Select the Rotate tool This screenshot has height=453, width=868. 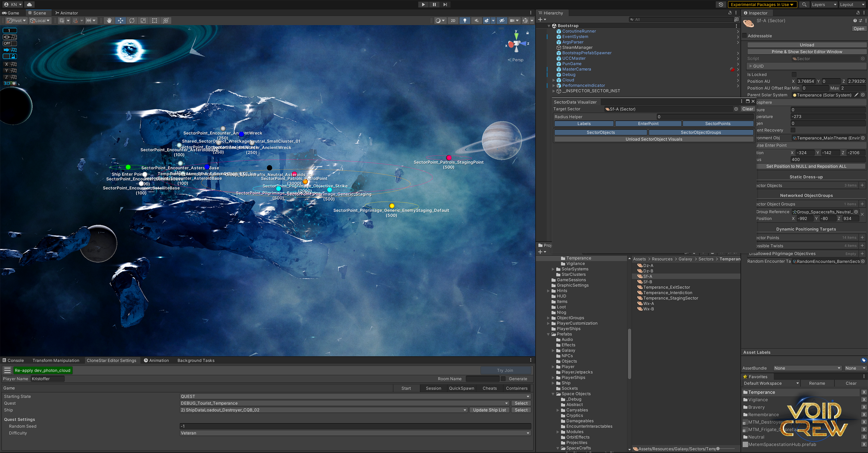coord(132,20)
